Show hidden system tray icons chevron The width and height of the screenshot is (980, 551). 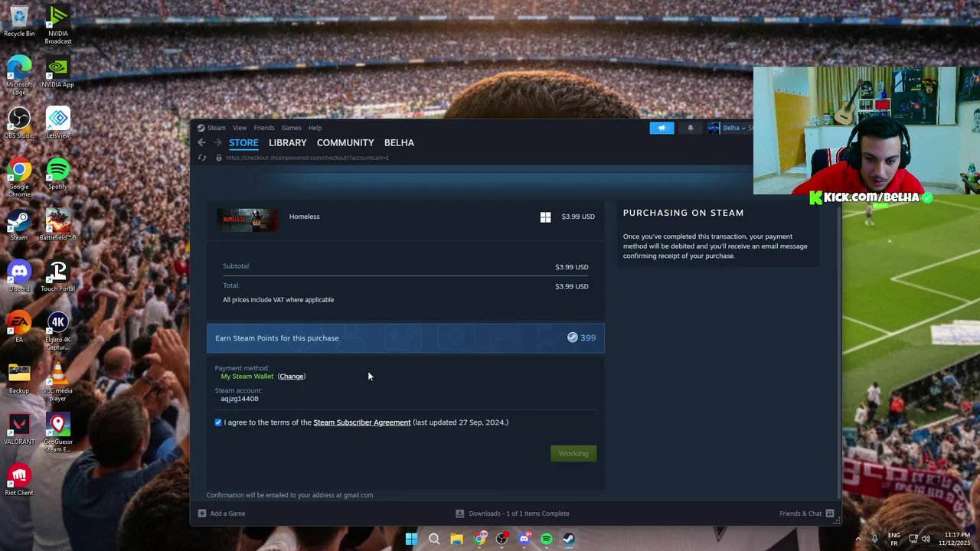857,539
